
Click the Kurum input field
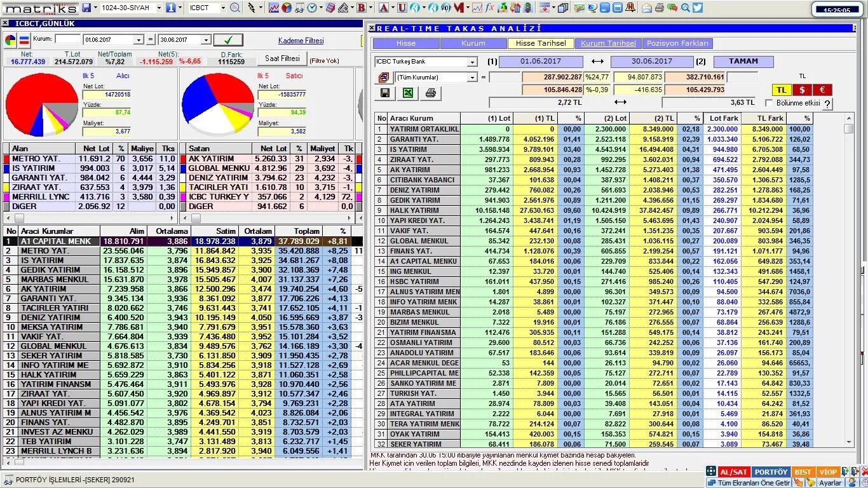click(x=68, y=39)
